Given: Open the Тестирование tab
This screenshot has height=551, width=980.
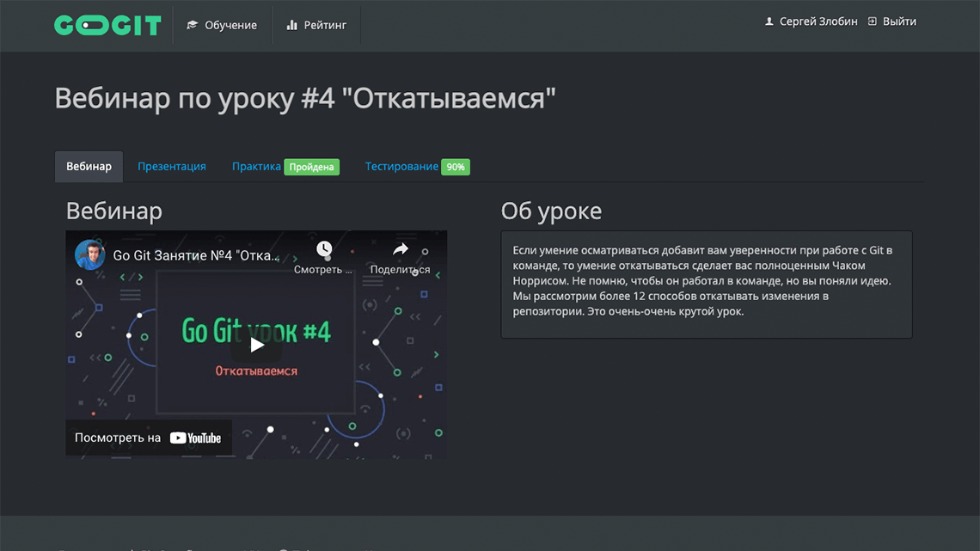Looking at the screenshot, I should pyautogui.click(x=401, y=166).
